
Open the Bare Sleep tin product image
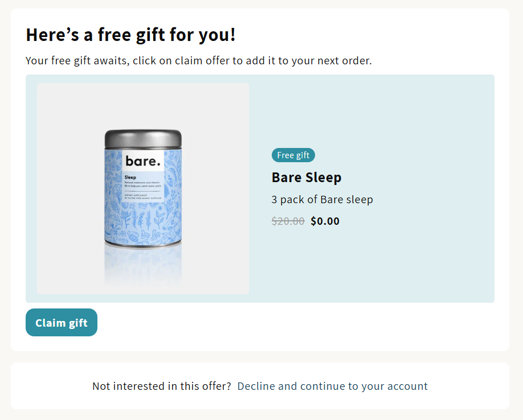click(x=143, y=188)
